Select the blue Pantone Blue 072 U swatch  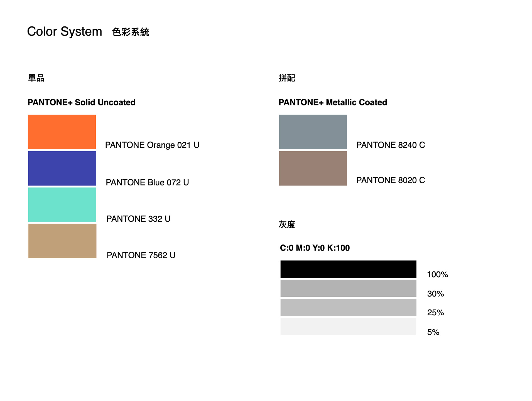coord(62,168)
